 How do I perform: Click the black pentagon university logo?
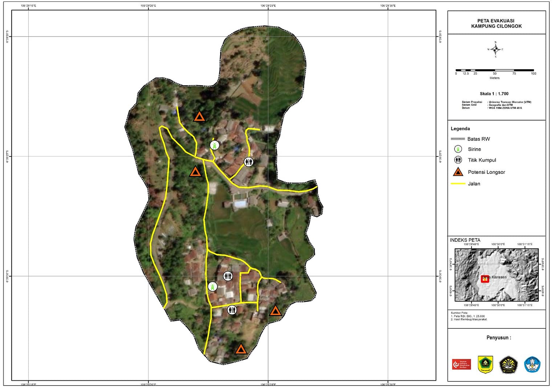pyautogui.click(x=508, y=365)
